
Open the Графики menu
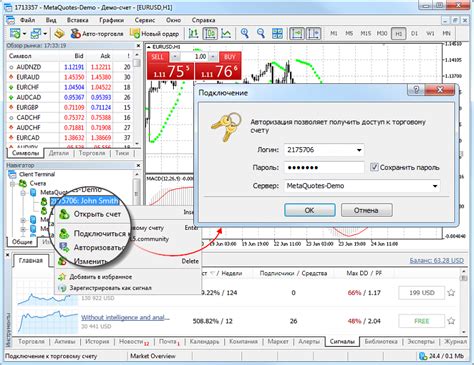pos(111,20)
